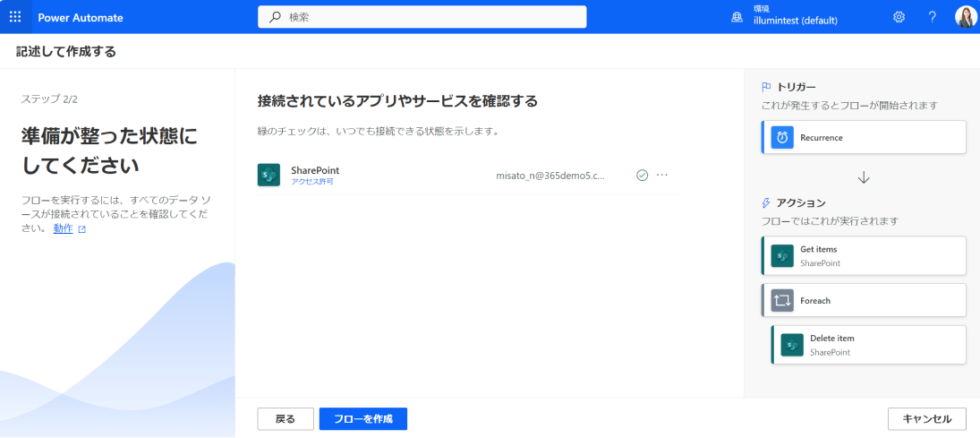Click the アクション section label
Viewport: 980px width, 438px height.
tap(801, 202)
